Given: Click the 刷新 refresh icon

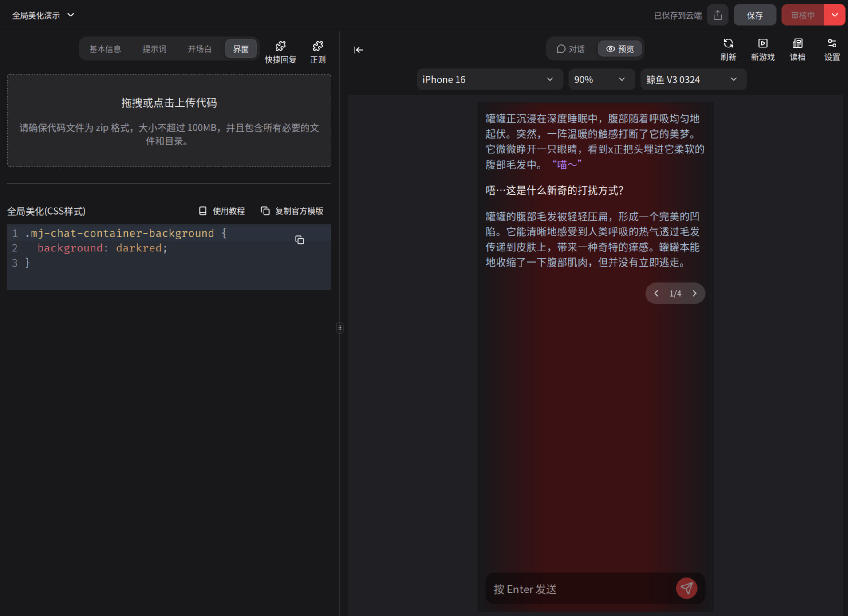Looking at the screenshot, I should coord(728,49).
